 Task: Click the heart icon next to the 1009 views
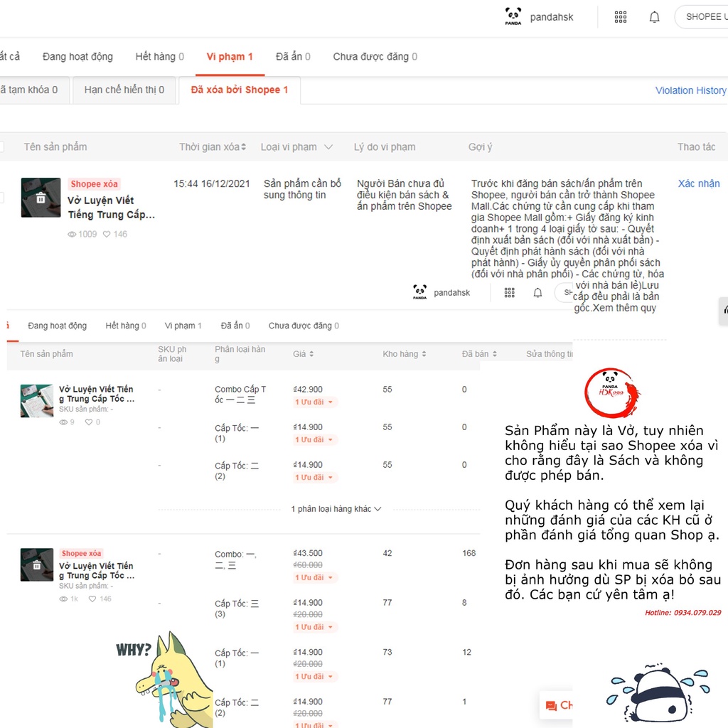click(107, 235)
